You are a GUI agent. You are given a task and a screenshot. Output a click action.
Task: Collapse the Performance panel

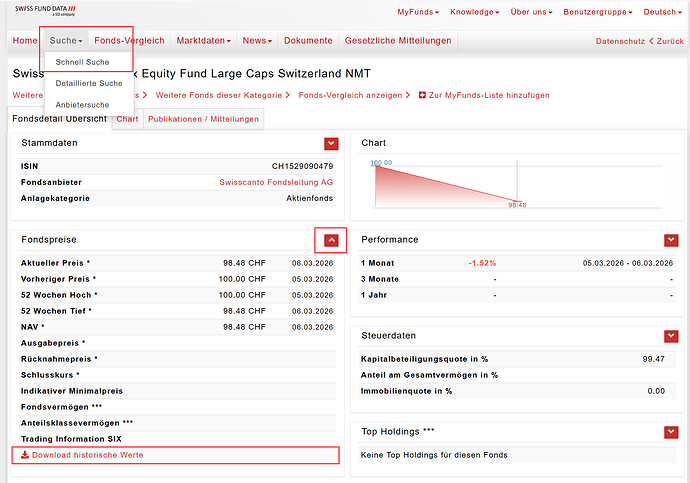(671, 240)
